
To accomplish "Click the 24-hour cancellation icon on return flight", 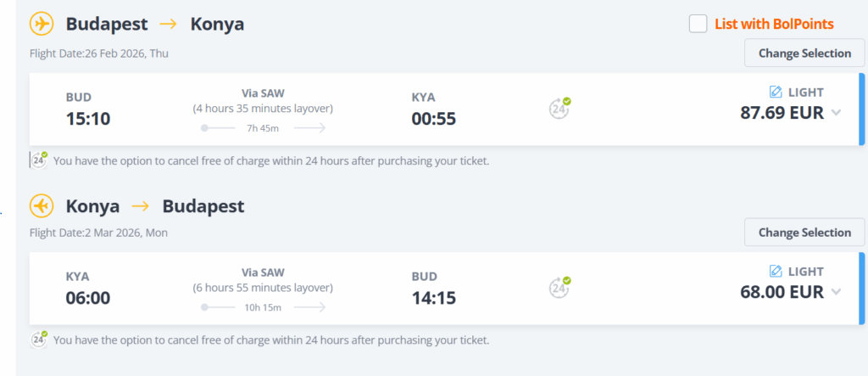I will pos(559,287).
